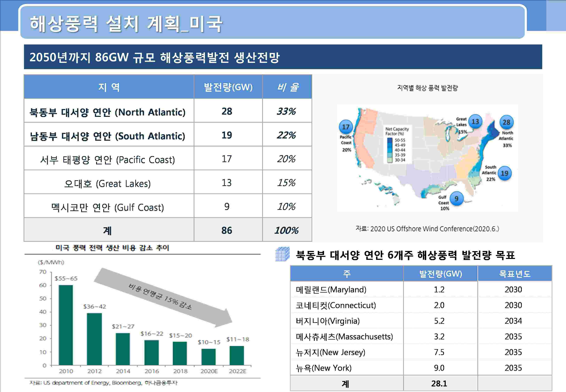
Task: Select the 22% ratio cell
Action: 286,135
